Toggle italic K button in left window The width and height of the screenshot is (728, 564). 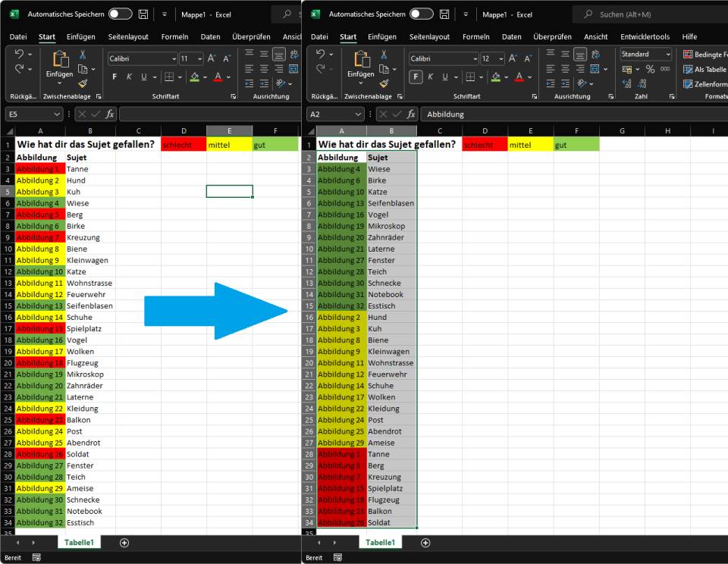click(129, 77)
